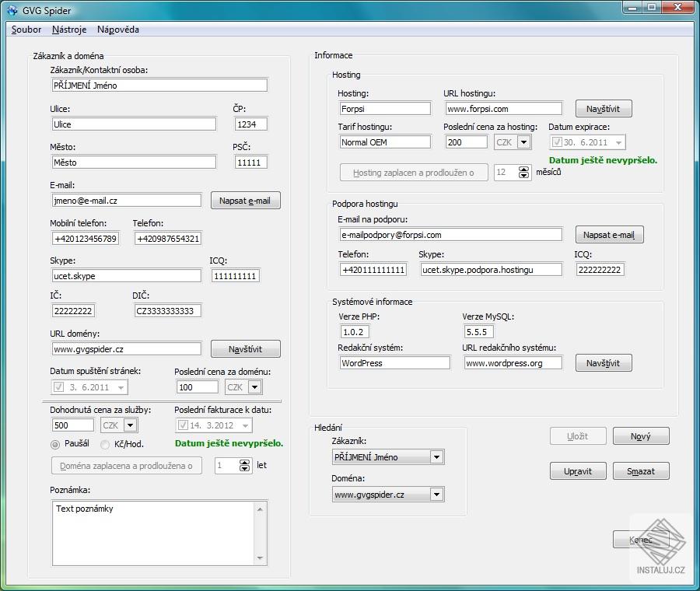Open the hosting price CZK currency dropdown

point(523,142)
